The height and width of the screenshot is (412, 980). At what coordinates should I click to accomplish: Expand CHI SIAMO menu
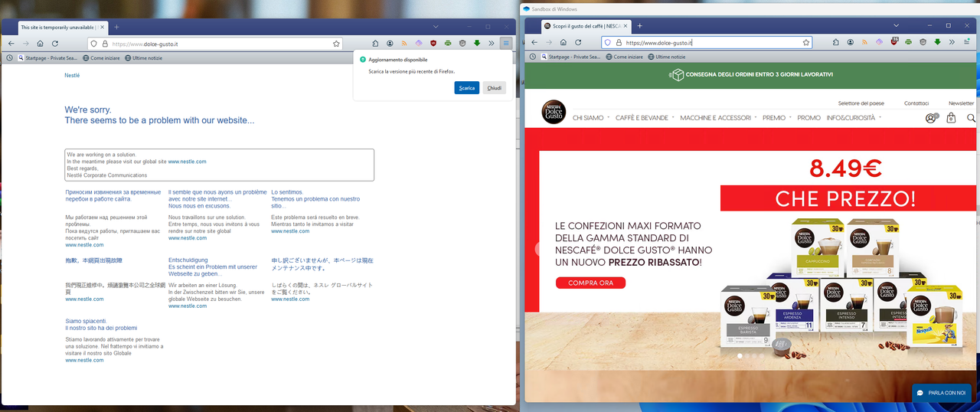590,118
